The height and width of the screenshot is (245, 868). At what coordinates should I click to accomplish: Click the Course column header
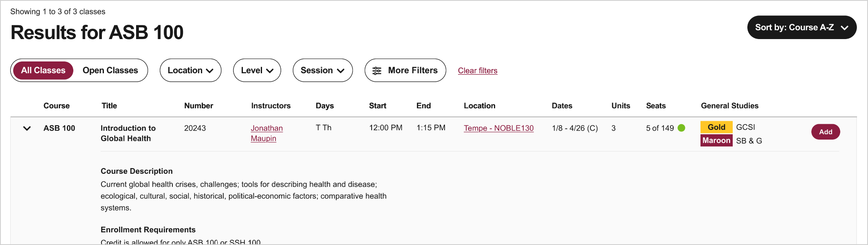(x=57, y=106)
